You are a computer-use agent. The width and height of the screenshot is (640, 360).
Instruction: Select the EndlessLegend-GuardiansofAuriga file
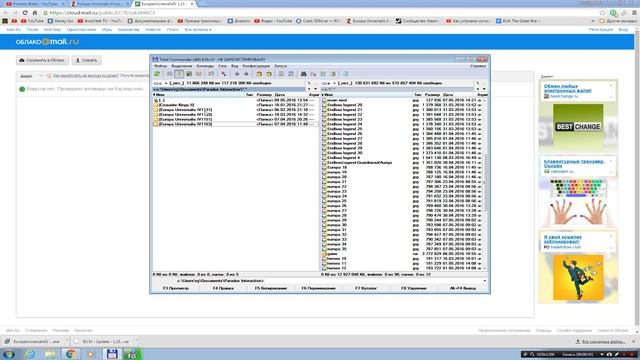point(359,162)
